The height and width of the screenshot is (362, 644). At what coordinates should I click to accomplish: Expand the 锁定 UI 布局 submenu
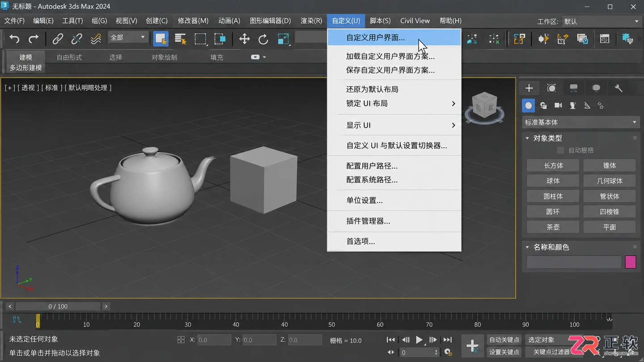point(394,103)
